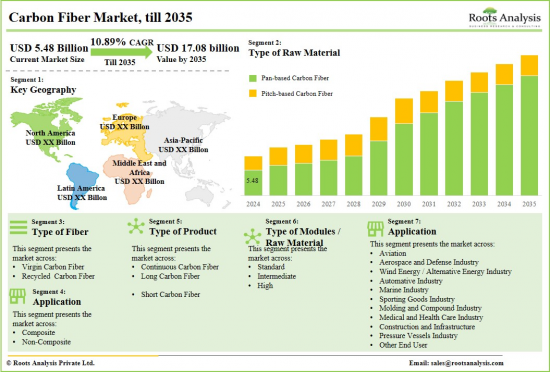The width and height of the screenshot is (550, 372).
Task: Click '© Roots Analysis Private Ltd.' footer text
Action: point(51,363)
